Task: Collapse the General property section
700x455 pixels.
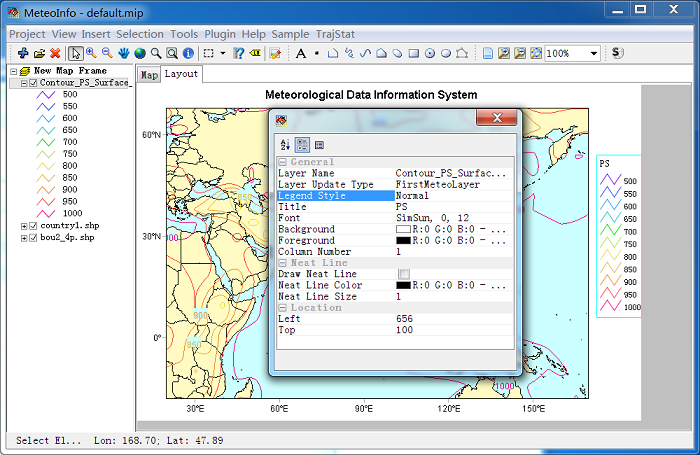Action: pos(282,162)
